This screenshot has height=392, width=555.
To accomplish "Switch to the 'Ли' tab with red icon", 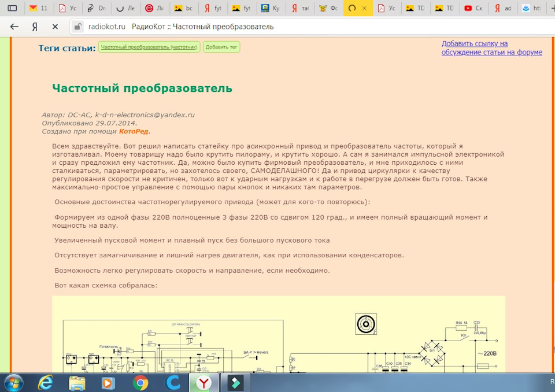I will 155,8.
